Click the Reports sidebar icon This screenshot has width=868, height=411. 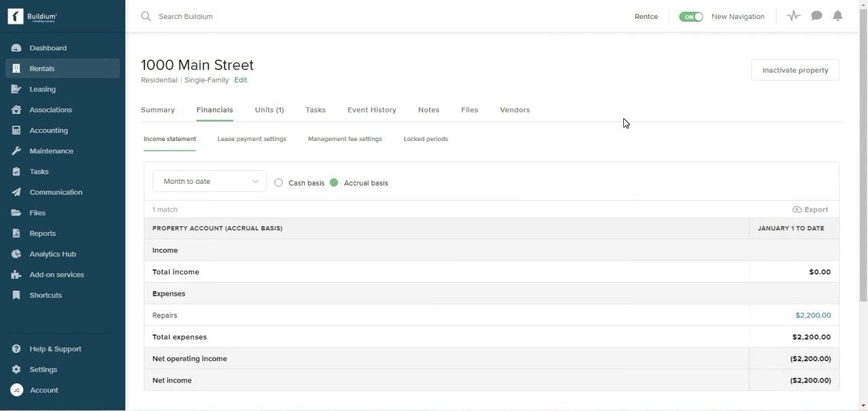pos(16,233)
